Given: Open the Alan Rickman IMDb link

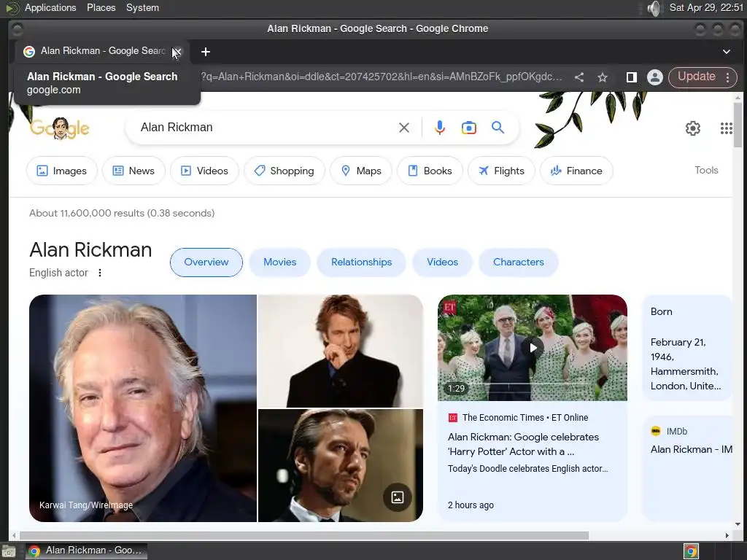Looking at the screenshot, I should point(692,449).
